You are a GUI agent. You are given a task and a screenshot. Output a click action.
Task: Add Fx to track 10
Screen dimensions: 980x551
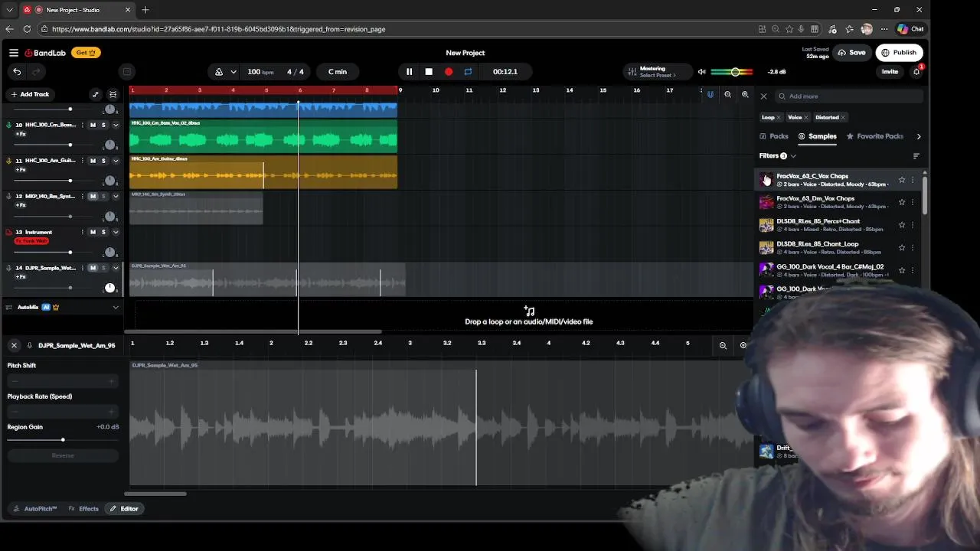[21, 134]
